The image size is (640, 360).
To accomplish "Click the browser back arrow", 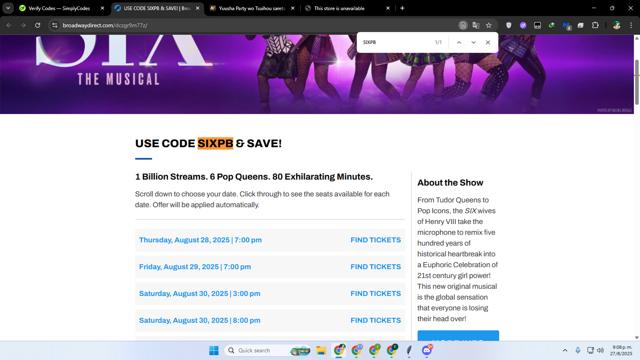I will 9,25.
